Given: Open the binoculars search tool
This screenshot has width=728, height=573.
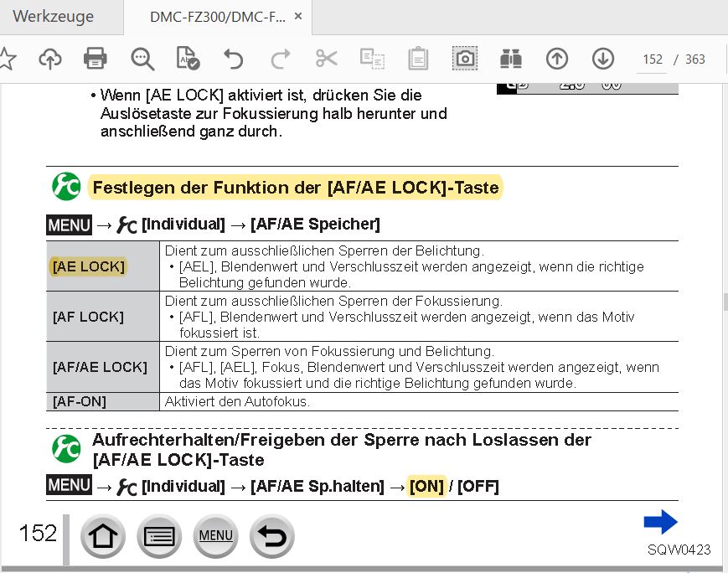Looking at the screenshot, I should click(511, 59).
